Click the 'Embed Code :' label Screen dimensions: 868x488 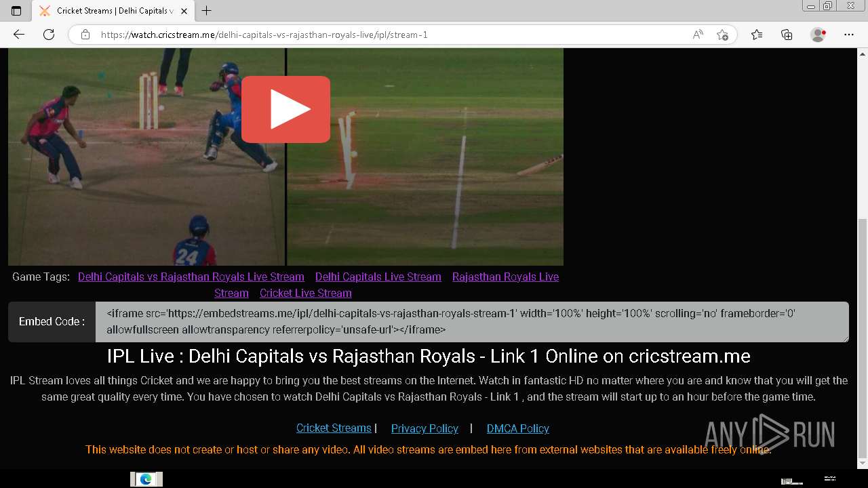[x=52, y=322]
